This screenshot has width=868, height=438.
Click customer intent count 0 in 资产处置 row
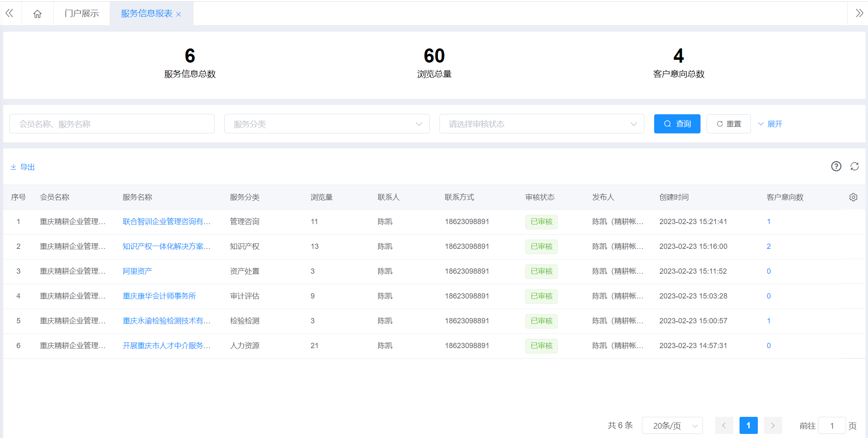769,271
